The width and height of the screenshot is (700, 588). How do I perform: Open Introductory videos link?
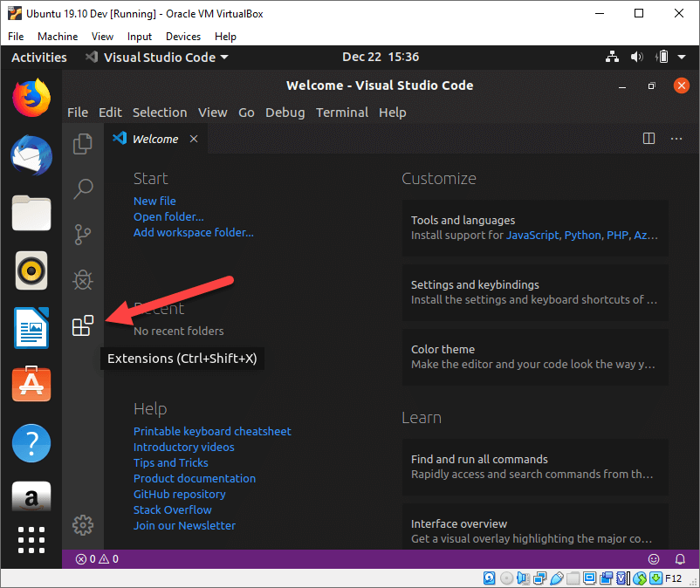[184, 447]
